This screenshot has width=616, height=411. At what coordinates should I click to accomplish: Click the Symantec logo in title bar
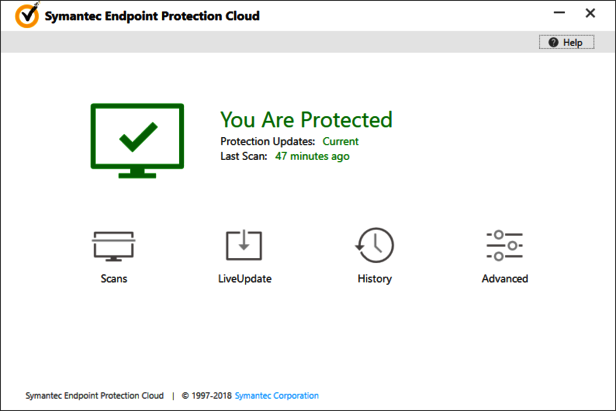[29, 16]
